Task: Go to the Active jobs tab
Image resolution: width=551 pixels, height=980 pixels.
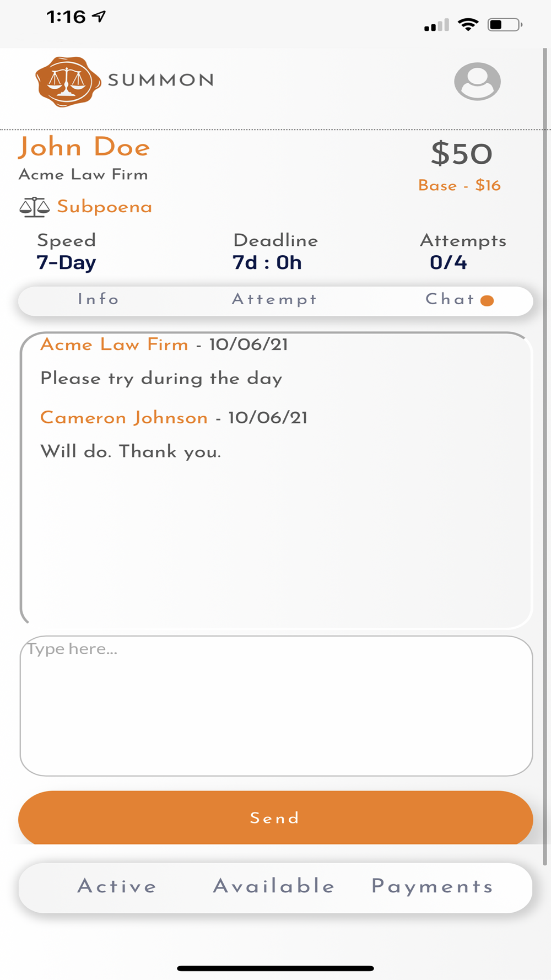Action: (x=117, y=886)
